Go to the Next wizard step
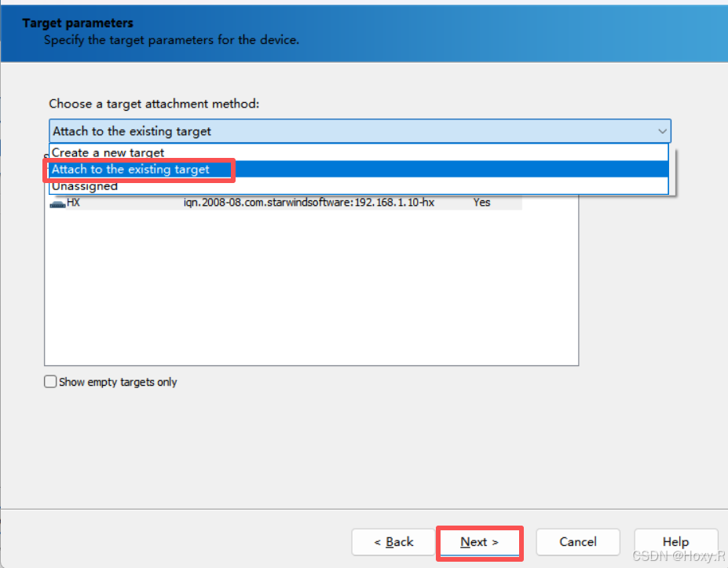 (x=480, y=542)
